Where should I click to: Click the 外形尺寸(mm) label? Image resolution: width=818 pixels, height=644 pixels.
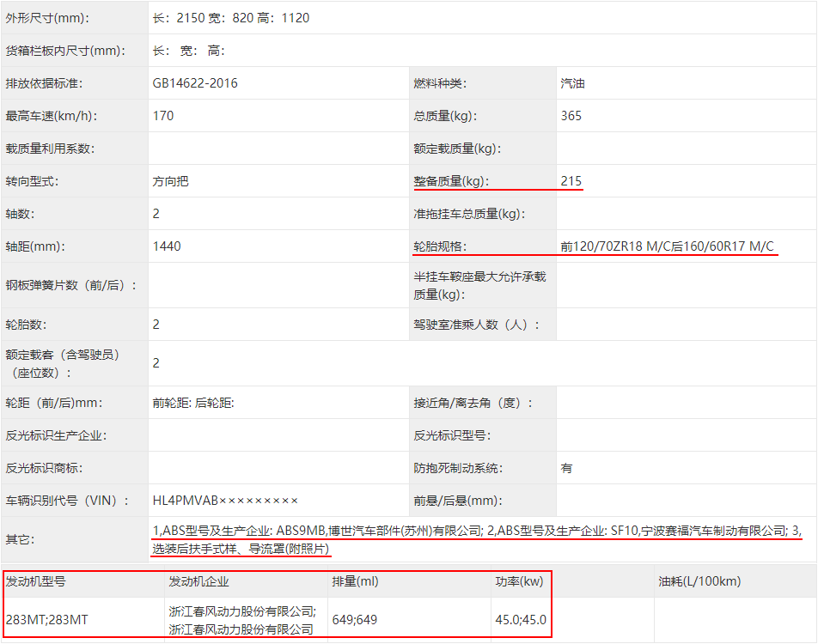[x=47, y=18]
